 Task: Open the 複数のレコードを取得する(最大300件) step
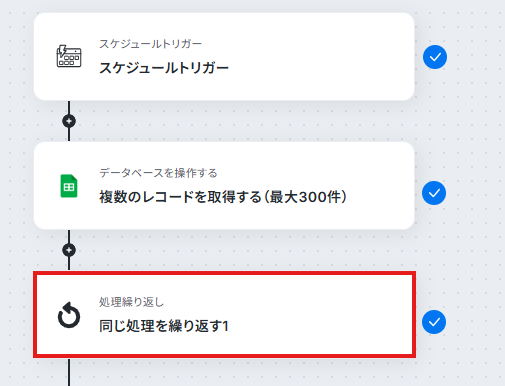(x=224, y=186)
